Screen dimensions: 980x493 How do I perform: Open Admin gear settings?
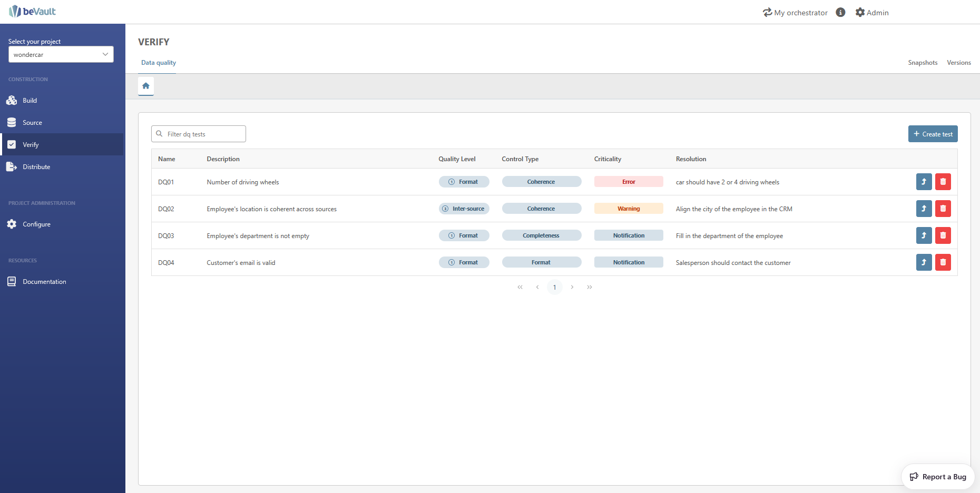871,12
